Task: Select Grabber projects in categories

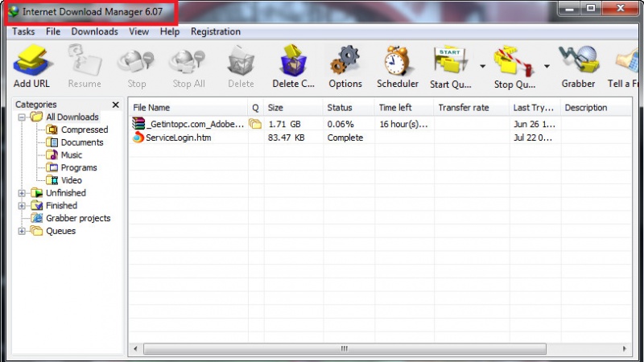Action: 71,218
